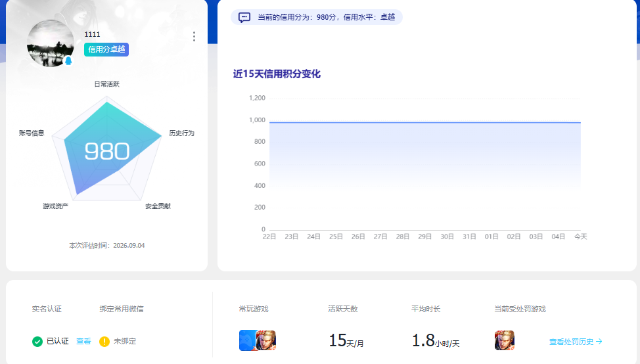The height and width of the screenshot is (364, 640).
Task: Click the blue credit score trend line
Action: [425, 122]
